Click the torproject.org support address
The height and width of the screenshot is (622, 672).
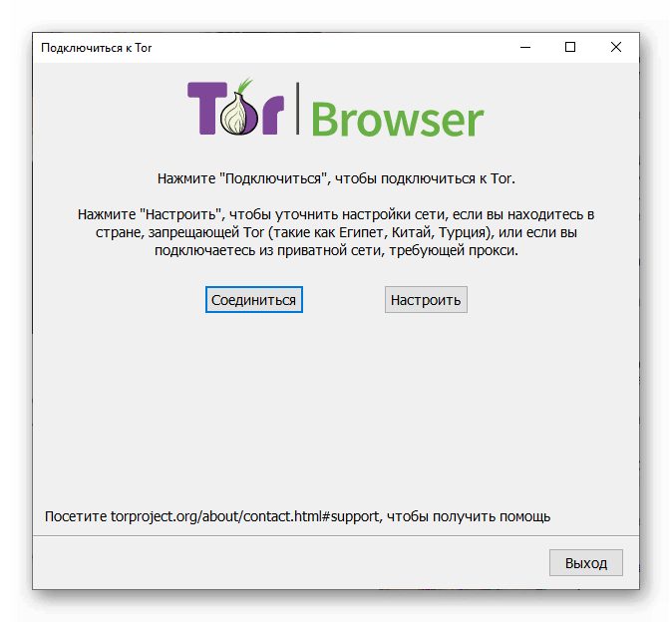(245, 516)
